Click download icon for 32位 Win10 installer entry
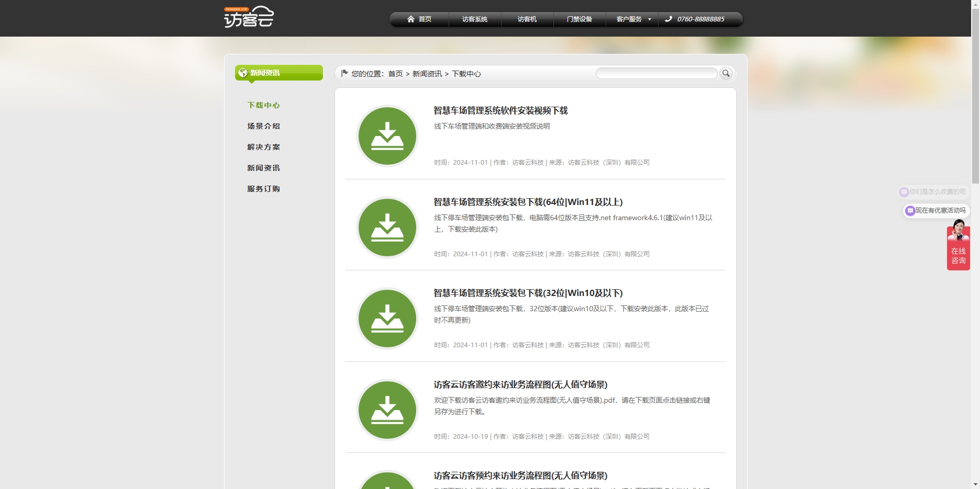980x489 pixels. point(387,319)
